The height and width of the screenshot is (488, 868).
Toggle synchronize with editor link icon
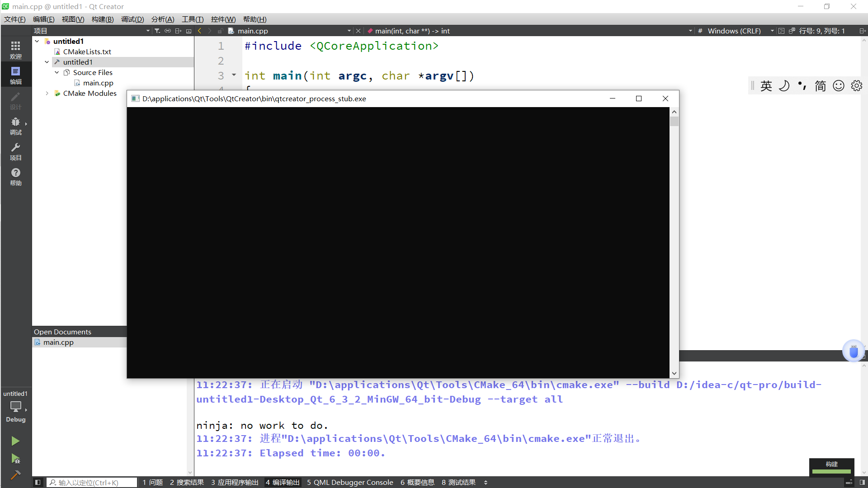(168, 31)
